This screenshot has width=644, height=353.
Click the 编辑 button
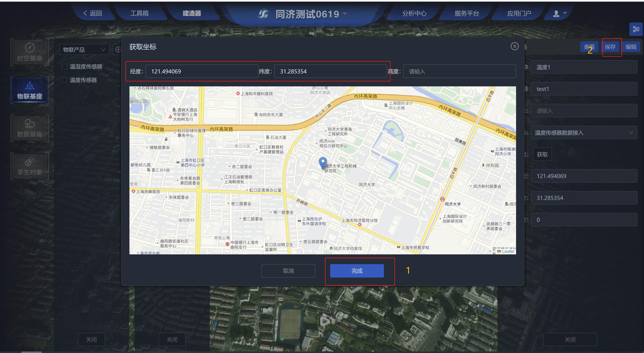[631, 47]
